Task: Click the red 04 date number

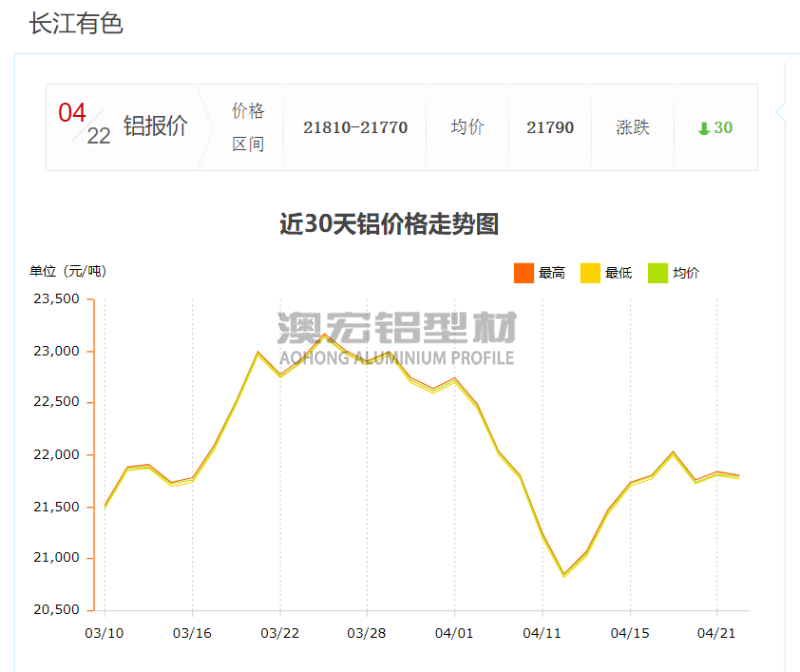Action: tap(73, 114)
